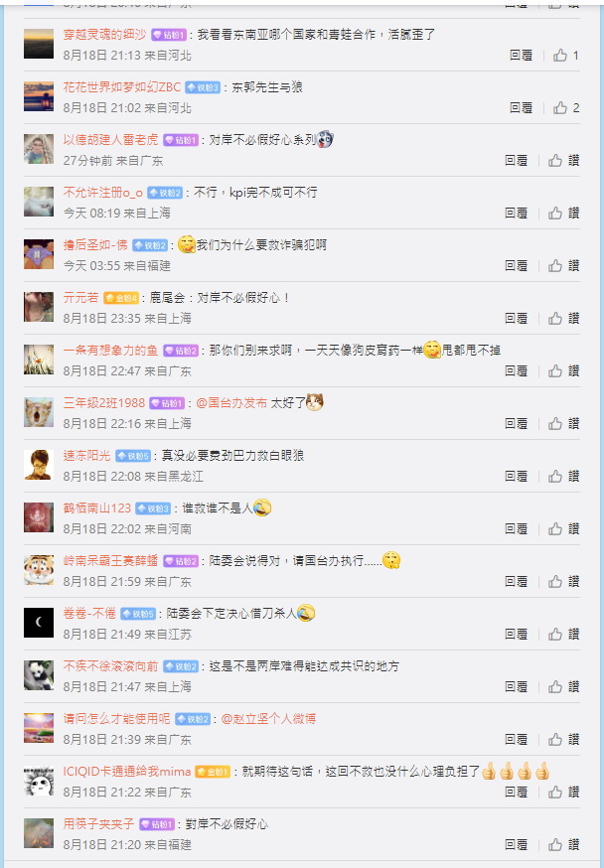Screen dimensions: 604x868
Task: Click the panda avatar of 不疾不徐滚滚向前
Action: [39, 675]
